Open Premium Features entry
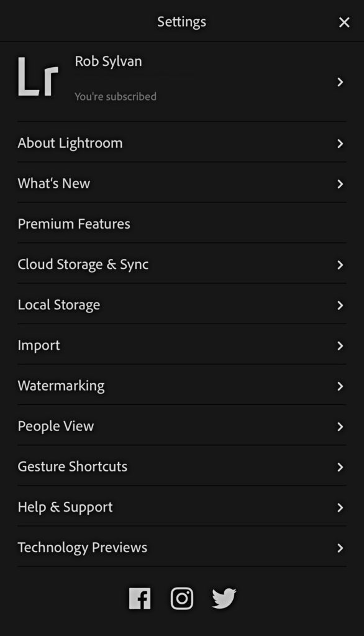 [x=182, y=224]
